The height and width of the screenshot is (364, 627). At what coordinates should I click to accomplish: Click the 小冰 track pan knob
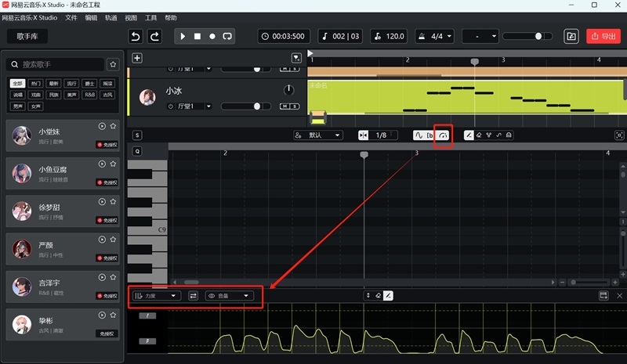pos(288,90)
